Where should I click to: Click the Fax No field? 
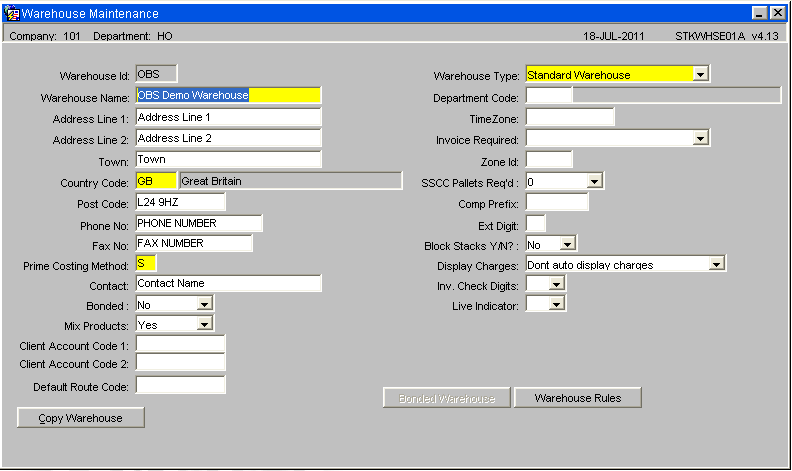tap(194, 243)
